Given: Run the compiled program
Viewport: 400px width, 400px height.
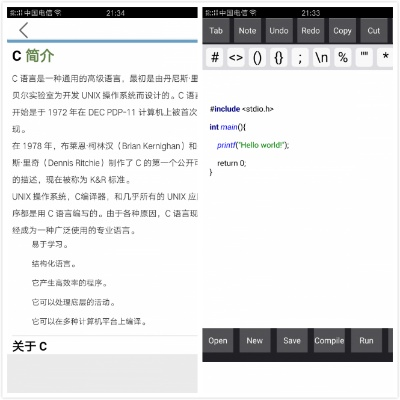Looking at the screenshot, I should pyautogui.click(x=366, y=341).
